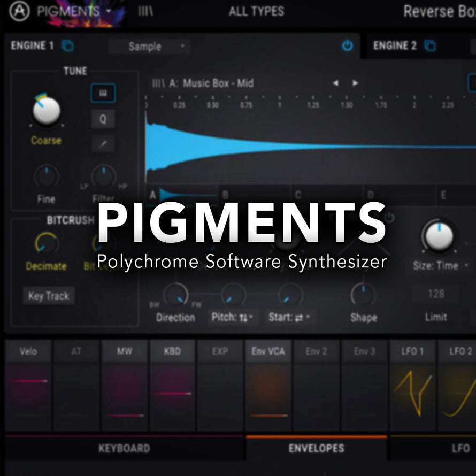Adjust the knob above Start dropdown
Viewport: 476px width, 476px height.
(x=290, y=295)
